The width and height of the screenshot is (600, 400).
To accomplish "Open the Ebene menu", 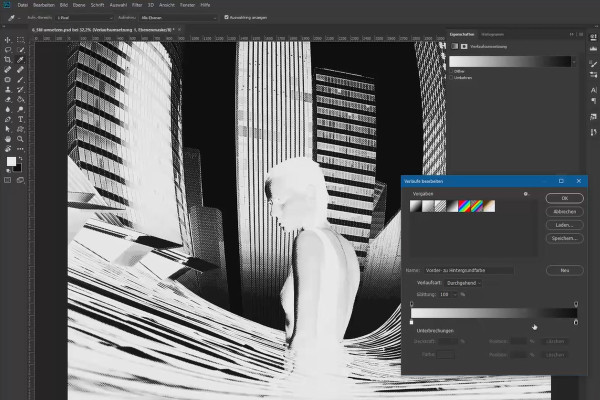I will pyautogui.click(x=79, y=5).
